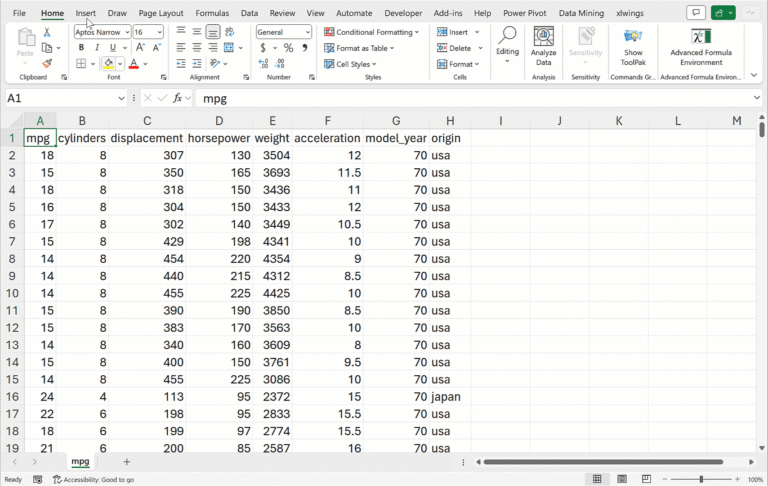The height and width of the screenshot is (486, 768).
Task: Switch to the Formulas ribbon tab
Action: (x=212, y=13)
